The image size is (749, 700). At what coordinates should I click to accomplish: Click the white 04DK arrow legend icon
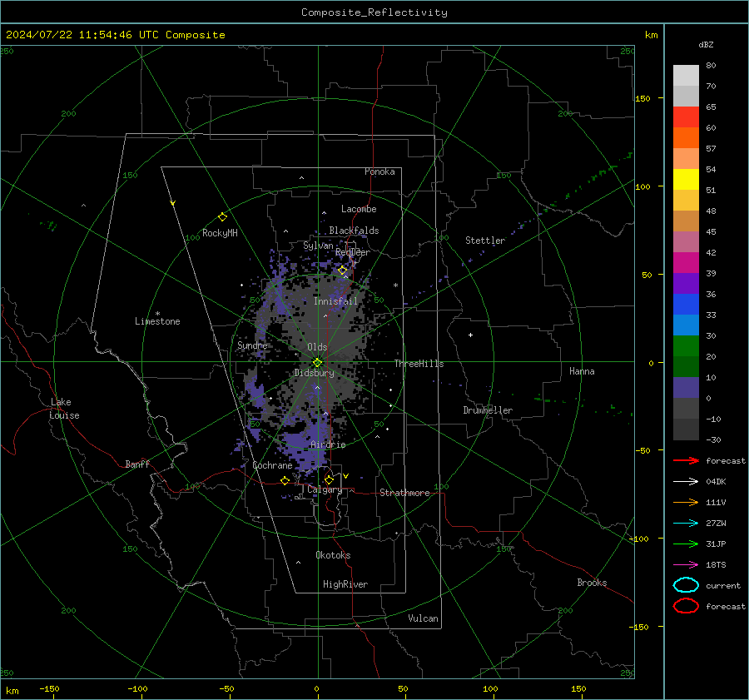pos(686,481)
